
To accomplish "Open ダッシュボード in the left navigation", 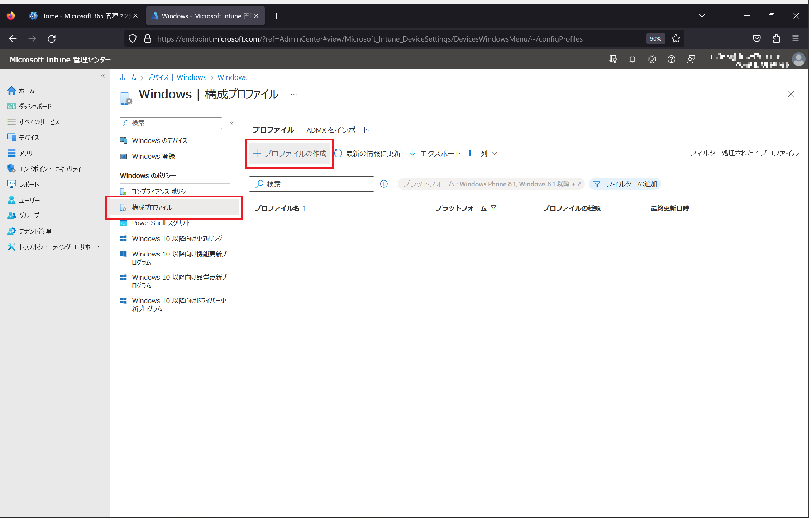I will pyautogui.click(x=30, y=107).
